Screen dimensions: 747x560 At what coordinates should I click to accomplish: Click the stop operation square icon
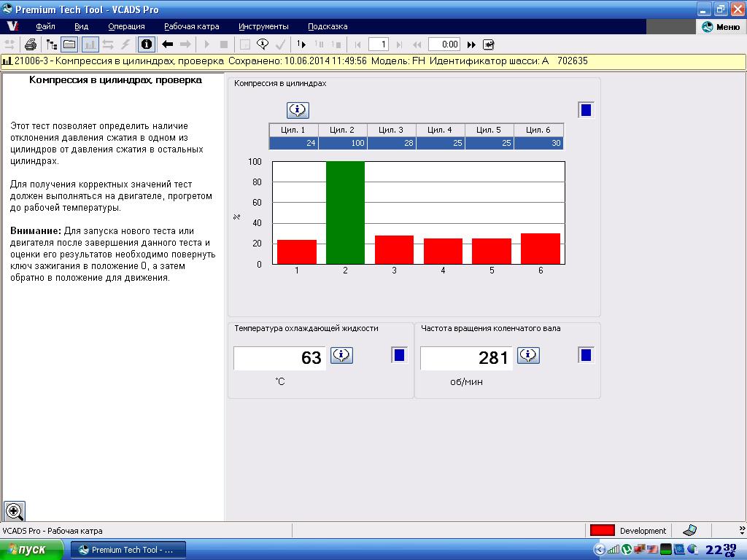[224, 44]
